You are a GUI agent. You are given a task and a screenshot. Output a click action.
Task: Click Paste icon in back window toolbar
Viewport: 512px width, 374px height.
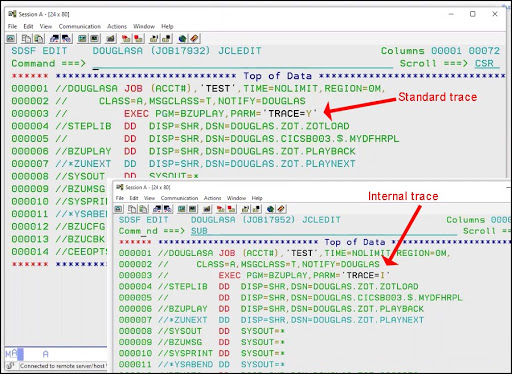click(39, 39)
